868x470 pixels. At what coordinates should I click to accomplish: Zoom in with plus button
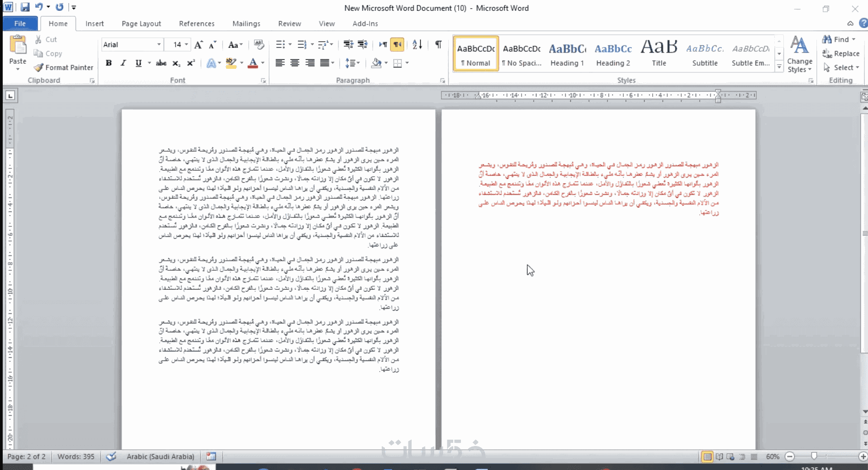coord(863,456)
